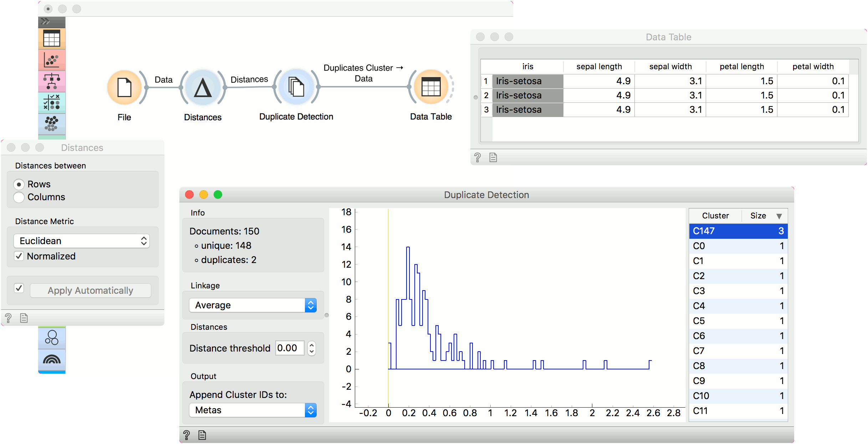This screenshot has height=444, width=868.
Task: Click the Evaluate category sidebar icon
Action: click(52, 103)
